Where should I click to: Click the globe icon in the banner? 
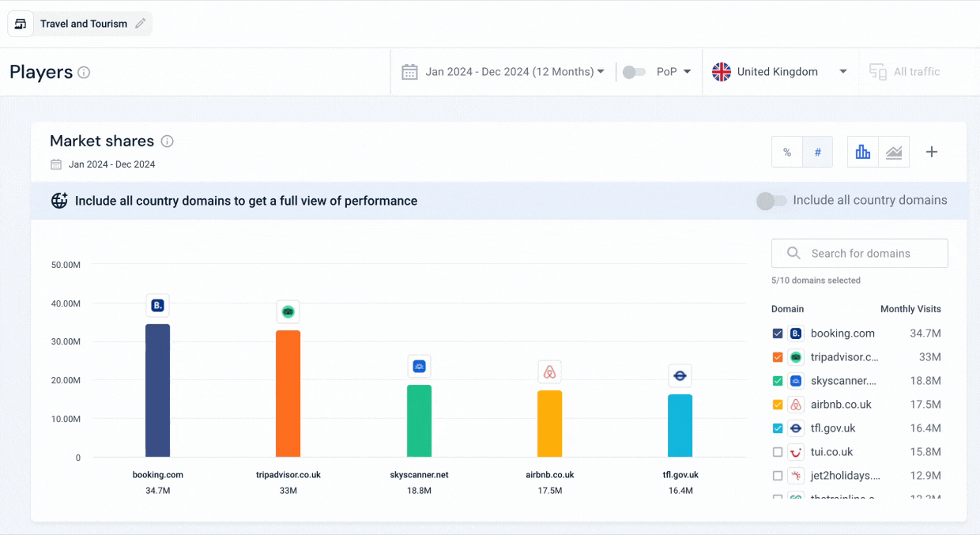click(59, 201)
